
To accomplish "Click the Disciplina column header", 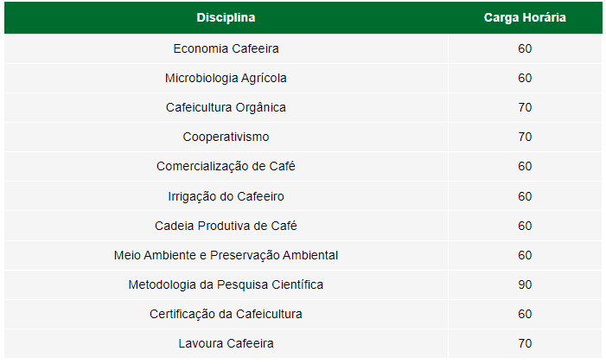I will [226, 17].
